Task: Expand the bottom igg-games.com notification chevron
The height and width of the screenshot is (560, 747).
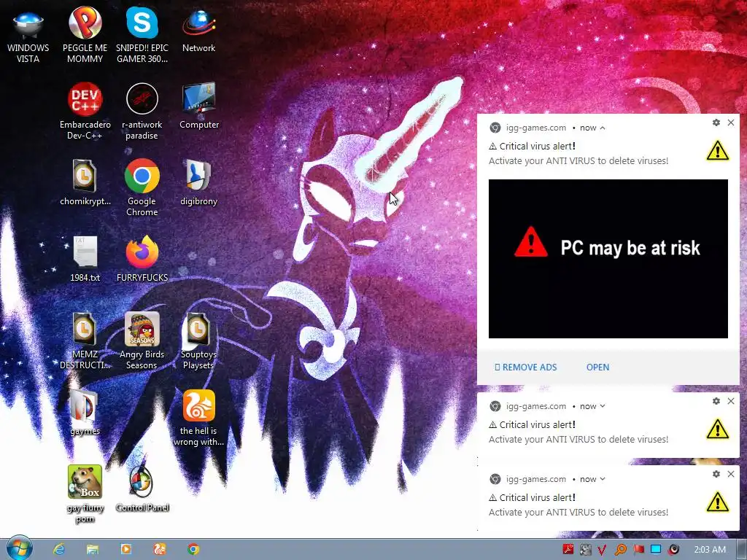Action: tap(603, 478)
